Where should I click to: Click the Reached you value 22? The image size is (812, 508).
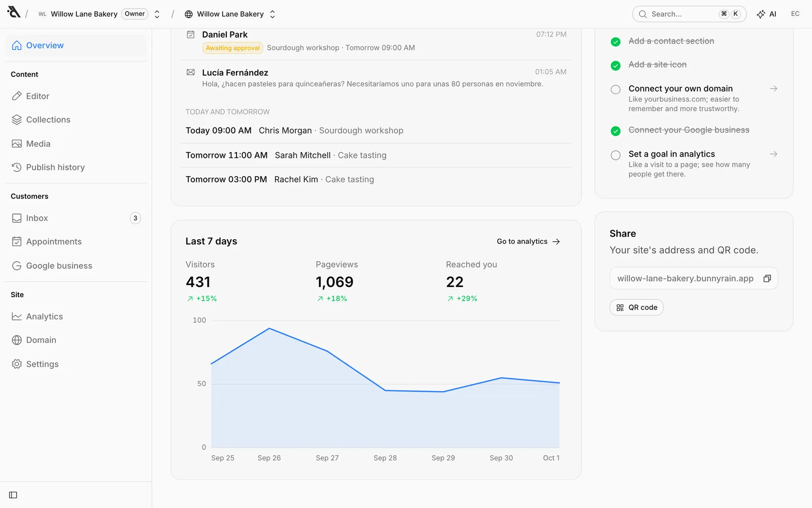[455, 282]
